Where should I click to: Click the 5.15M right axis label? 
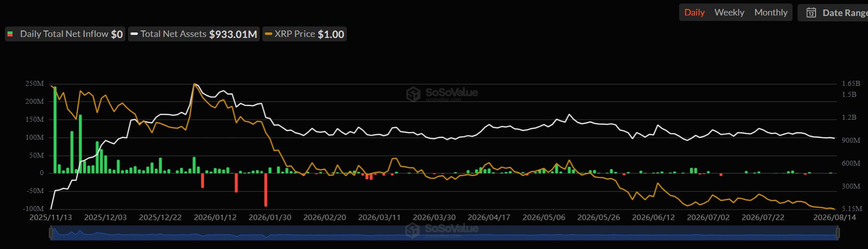point(852,209)
